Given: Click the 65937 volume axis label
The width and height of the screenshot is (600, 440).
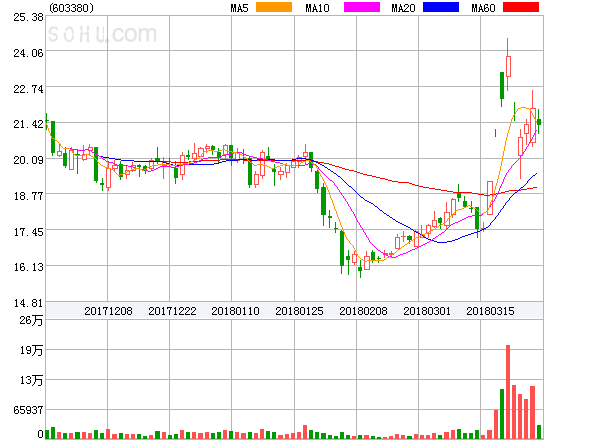Looking at the screenshot, I should coord(22,410).
